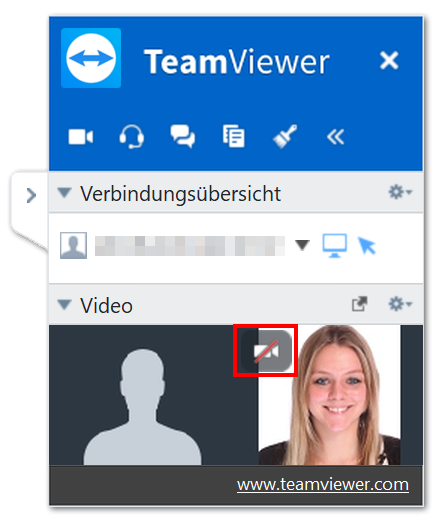The image size is (433, 516).
Task: Close the TeamViewer panel with X
Action: 389,60
